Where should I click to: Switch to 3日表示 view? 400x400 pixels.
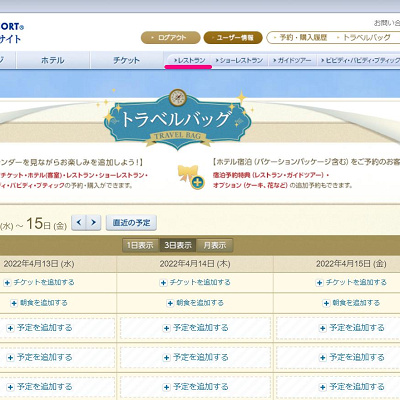pos(178,245)
